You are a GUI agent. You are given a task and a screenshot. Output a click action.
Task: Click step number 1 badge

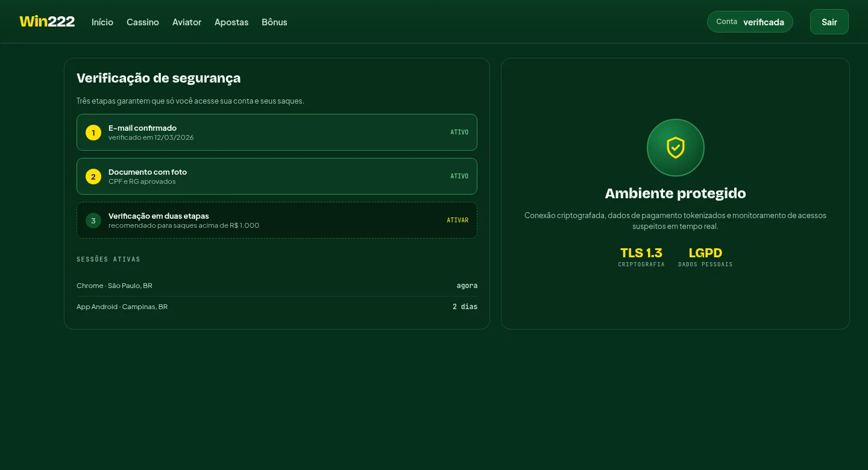(x=93, y=133)
